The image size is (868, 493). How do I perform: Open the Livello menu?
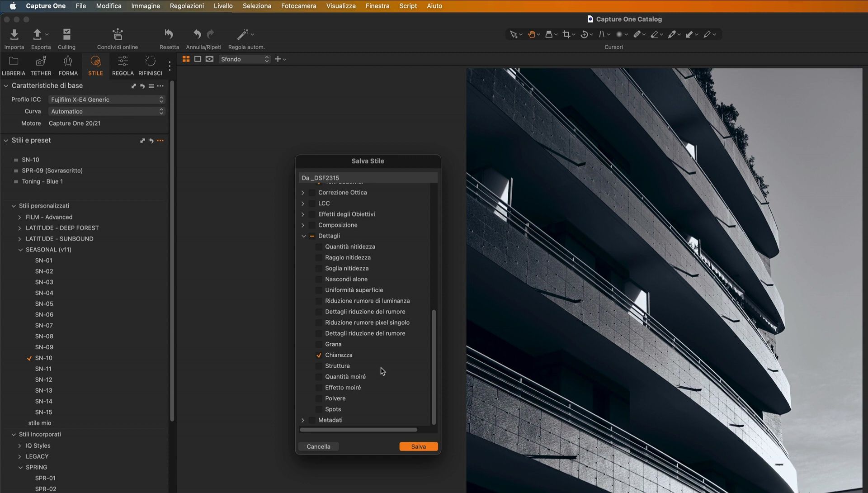coord(223,6)
